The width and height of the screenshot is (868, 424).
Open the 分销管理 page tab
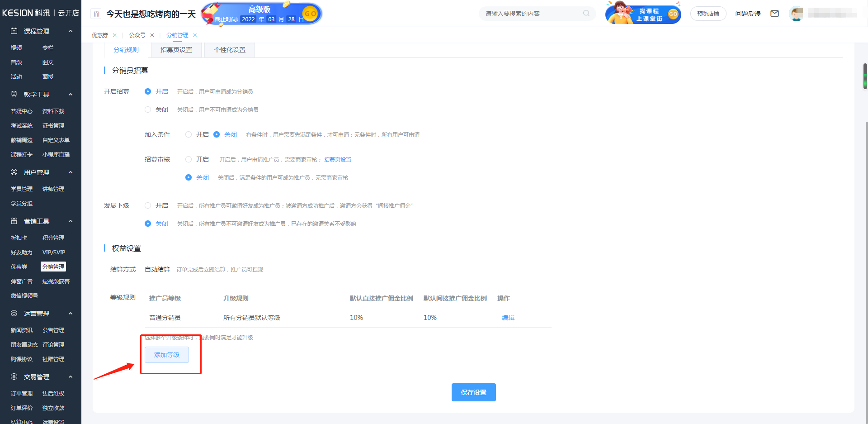(x=177, y=35)
